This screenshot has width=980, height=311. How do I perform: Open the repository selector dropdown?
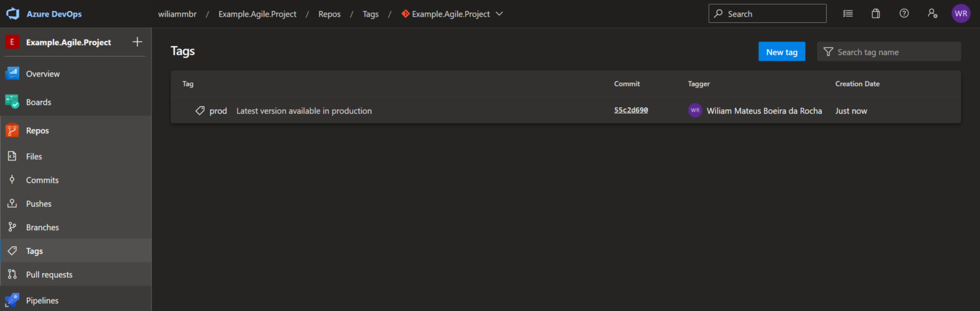(x=452, y=14)
